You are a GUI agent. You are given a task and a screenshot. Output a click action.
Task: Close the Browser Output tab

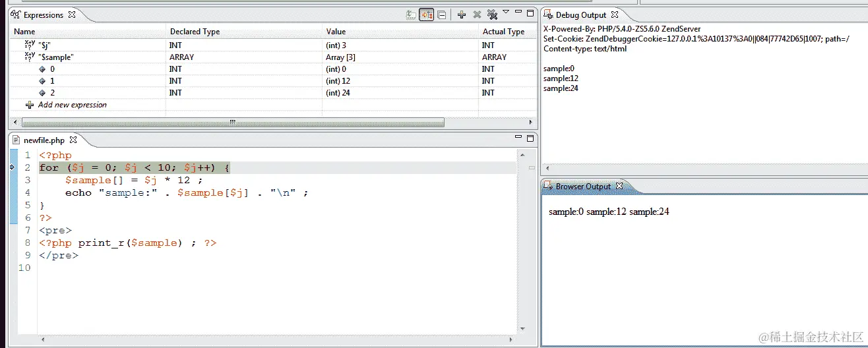click(619, 187)
